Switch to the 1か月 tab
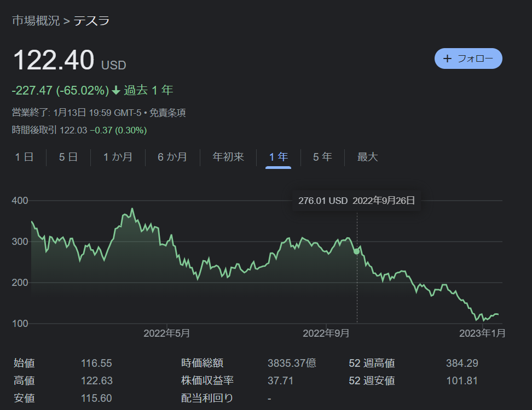 pos(118,157)
